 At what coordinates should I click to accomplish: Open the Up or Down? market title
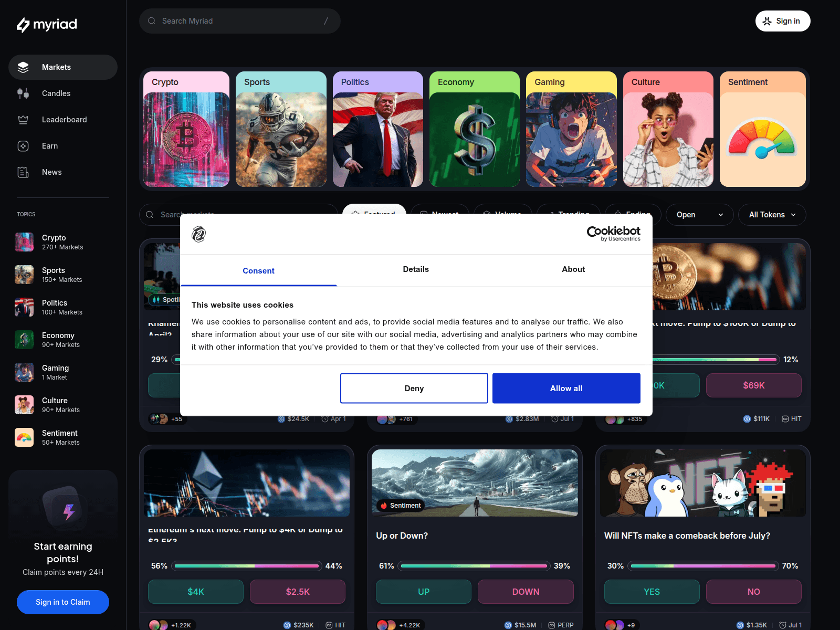coord(402,535)
